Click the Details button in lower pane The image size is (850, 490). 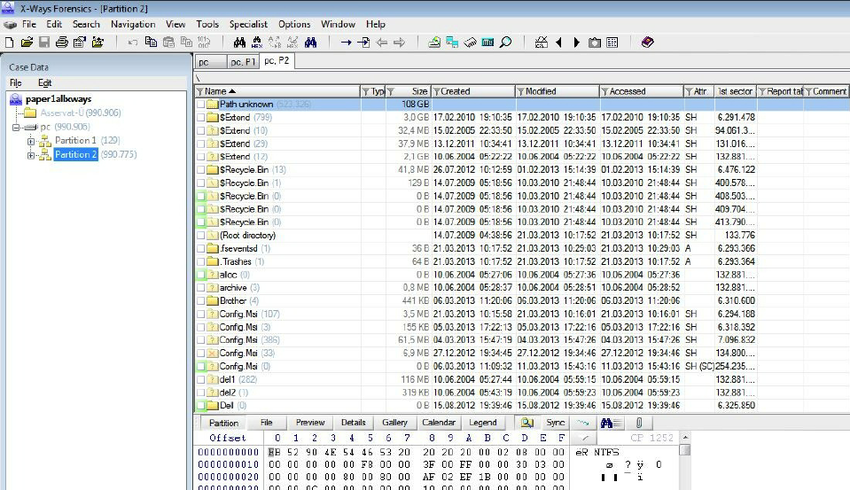click(353, 422)
